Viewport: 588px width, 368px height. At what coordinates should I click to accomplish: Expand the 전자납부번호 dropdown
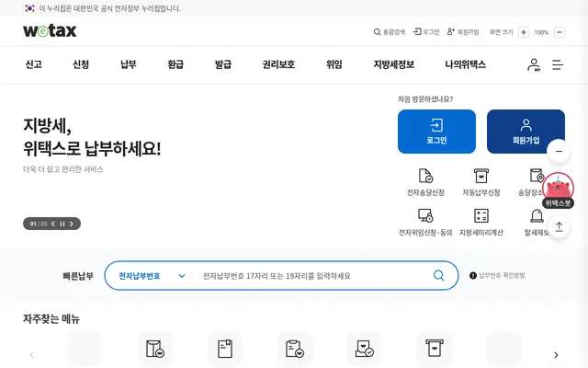(152, 276)
